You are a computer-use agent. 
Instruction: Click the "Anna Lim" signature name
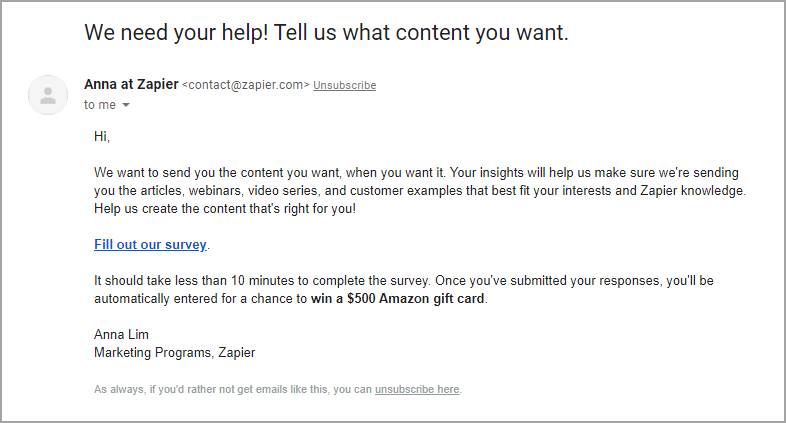[x=121, y=334]
